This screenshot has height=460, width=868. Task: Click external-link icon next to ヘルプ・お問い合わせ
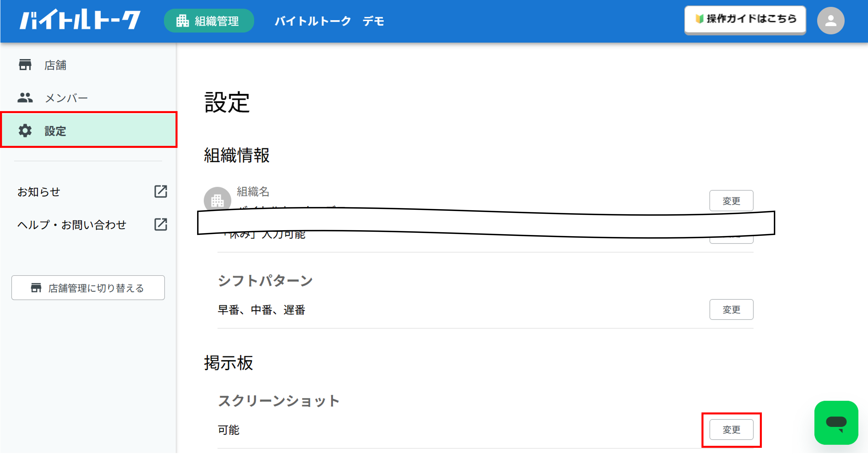point(161,225)
